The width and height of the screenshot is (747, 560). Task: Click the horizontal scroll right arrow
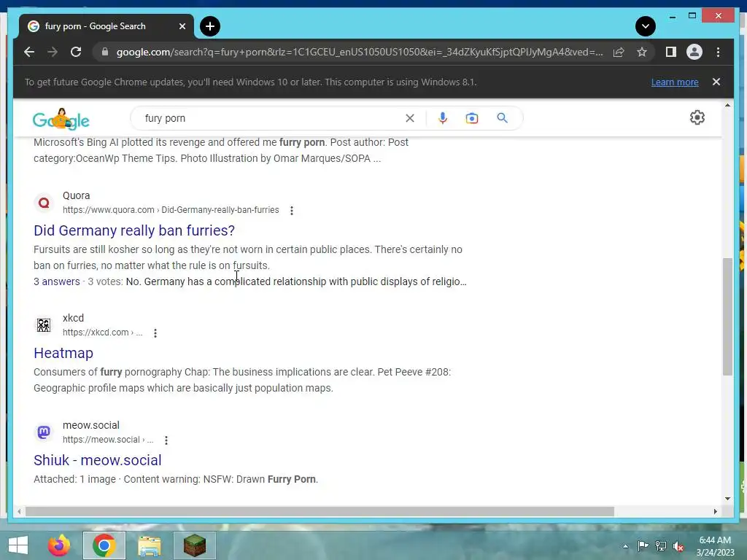(x=716, y=511)
